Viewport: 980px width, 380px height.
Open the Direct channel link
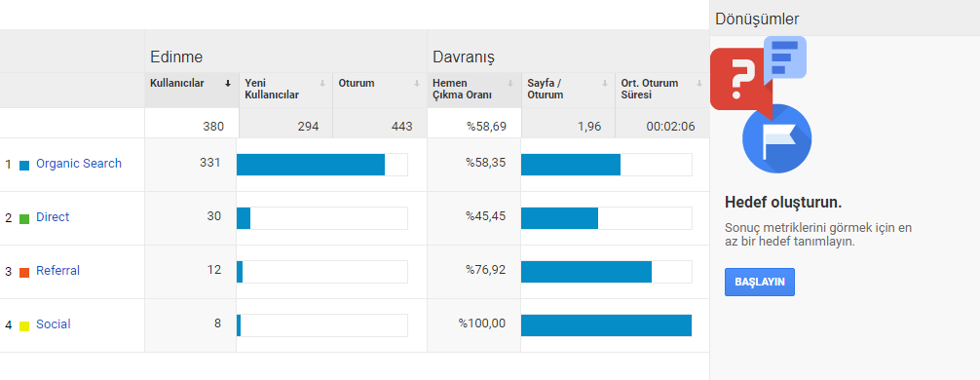click(53, 217)
